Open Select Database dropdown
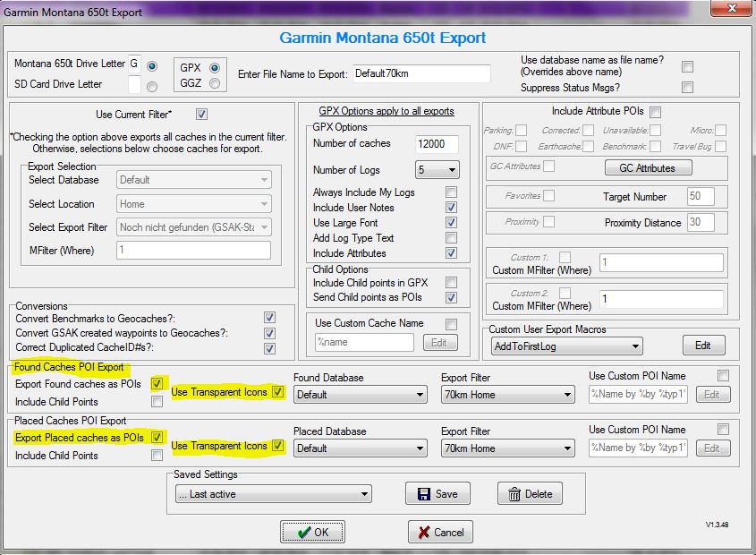 [194, 180]
